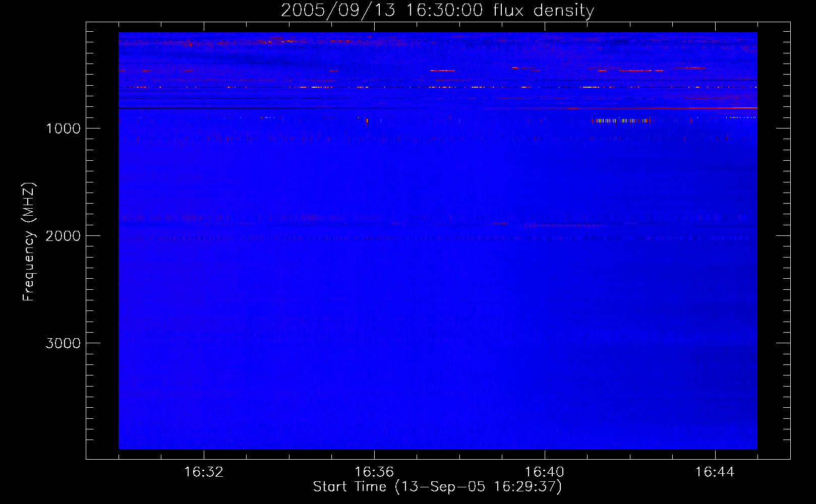The width and height of the screenshot is (816, 504).
Task: Click the 1000 frequency tick label
Action: (x=63, y=129)
